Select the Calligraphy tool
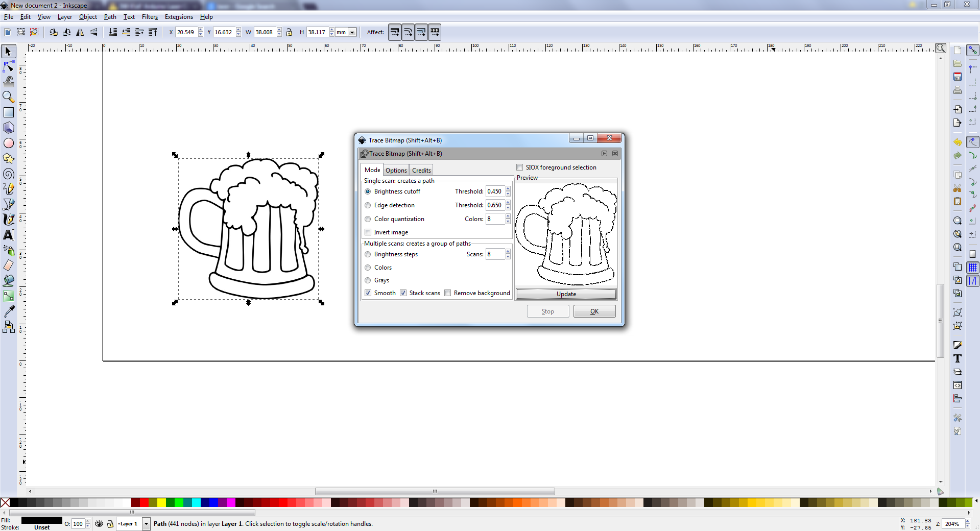The image size is (980, 531). 9,220
